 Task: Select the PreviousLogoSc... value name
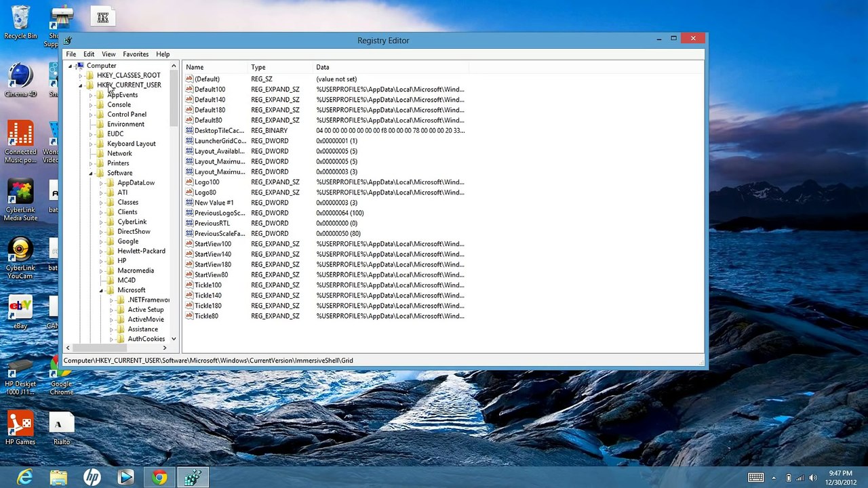click(x=220, y=213)
